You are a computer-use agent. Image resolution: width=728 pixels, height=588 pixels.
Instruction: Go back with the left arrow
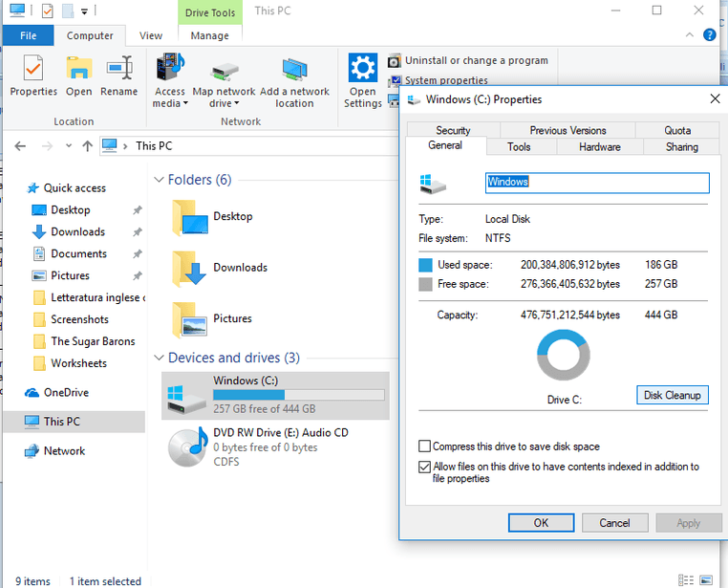(x=20, y=146)
